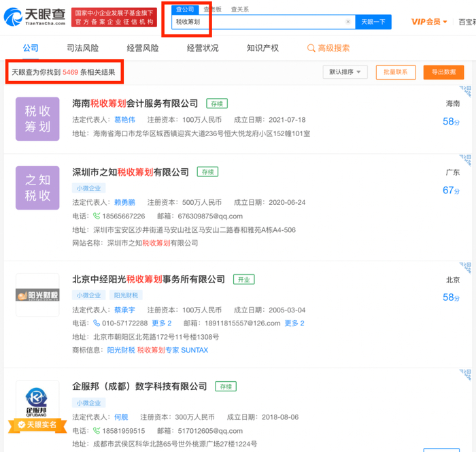Screen dimensions: 476x452
Task: Click the magnifier icon beside 高级搜索
Action: pyautogui.click(x=311, y=48)
